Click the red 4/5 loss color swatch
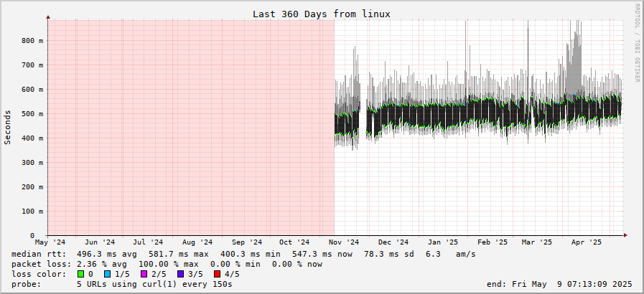This screenshot has height=294, width=644. tap(218, 274)
